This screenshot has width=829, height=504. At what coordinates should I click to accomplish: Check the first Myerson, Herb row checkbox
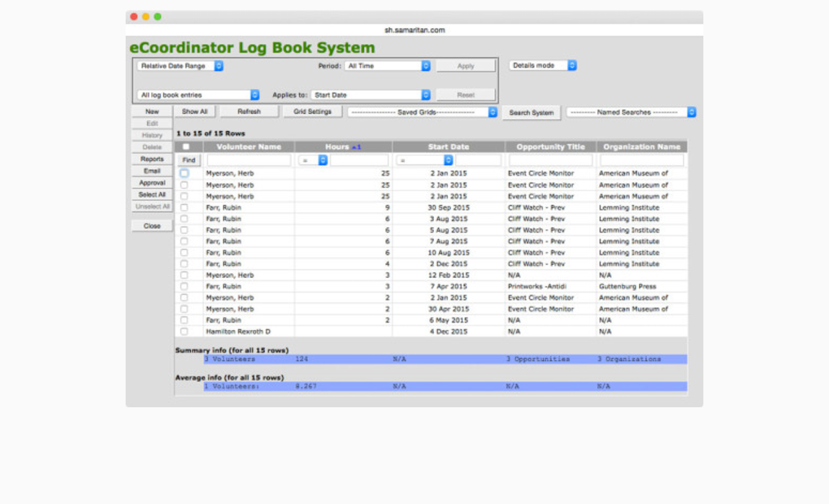click(x=184, y=173)
